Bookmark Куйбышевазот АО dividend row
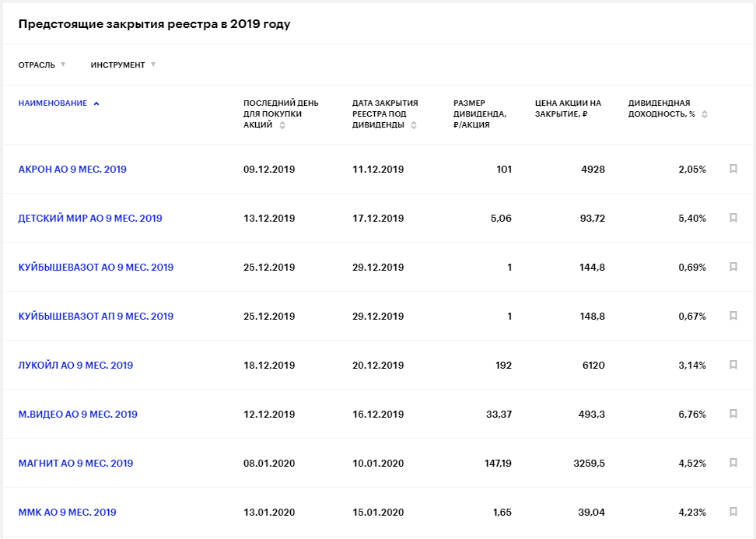This screenshot has height=539, width=756. 733,267
